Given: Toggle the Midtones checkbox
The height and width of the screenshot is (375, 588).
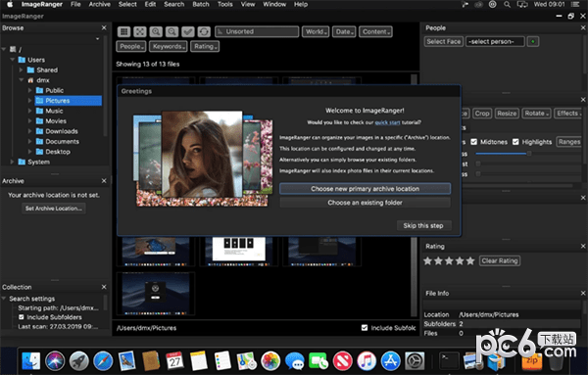Looking at the screenshot, I should 474,142.
